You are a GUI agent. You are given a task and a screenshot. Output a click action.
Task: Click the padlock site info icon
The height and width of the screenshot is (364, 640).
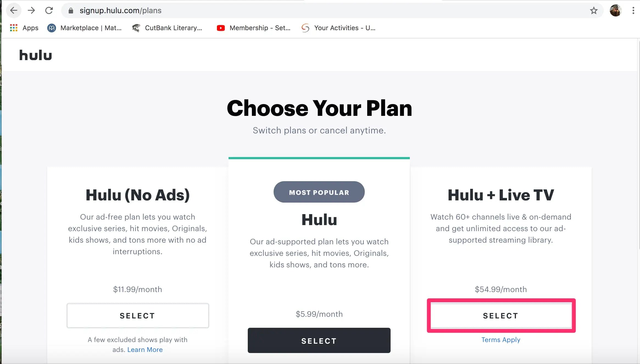pos(71,11)
